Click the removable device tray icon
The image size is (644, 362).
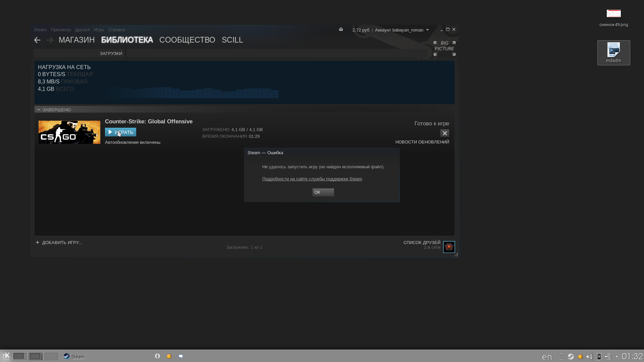pyautogui.click(x=599, y=357)
